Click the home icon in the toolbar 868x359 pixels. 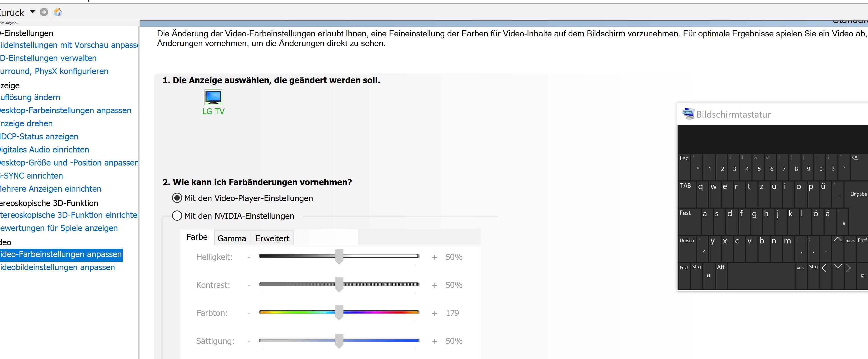tap(58, 12)
